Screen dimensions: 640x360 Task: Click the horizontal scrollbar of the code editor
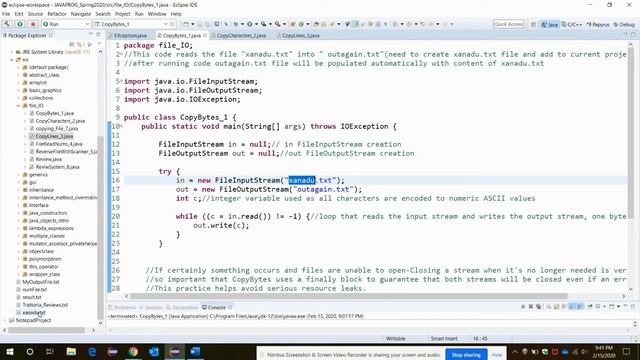point(348,296)
